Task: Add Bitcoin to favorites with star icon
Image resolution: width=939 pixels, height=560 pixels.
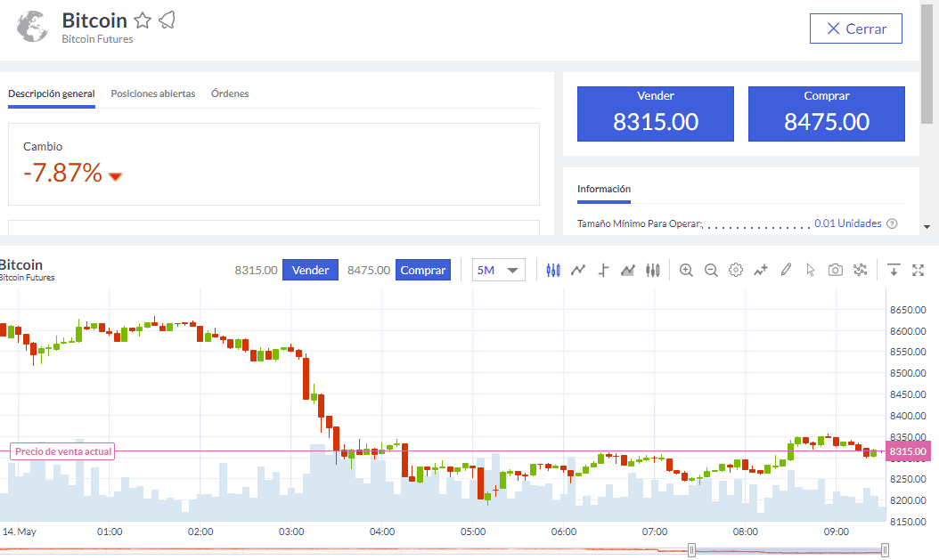Action: (x=143, y=21)
